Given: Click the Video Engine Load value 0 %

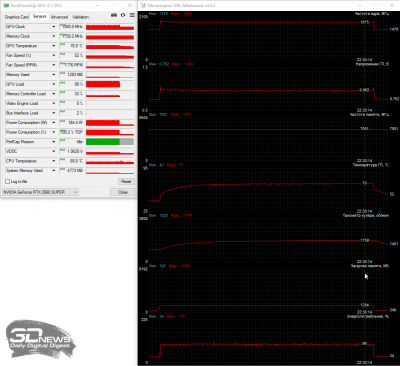Looking at the screenshot, I should (x=71, y=103).
